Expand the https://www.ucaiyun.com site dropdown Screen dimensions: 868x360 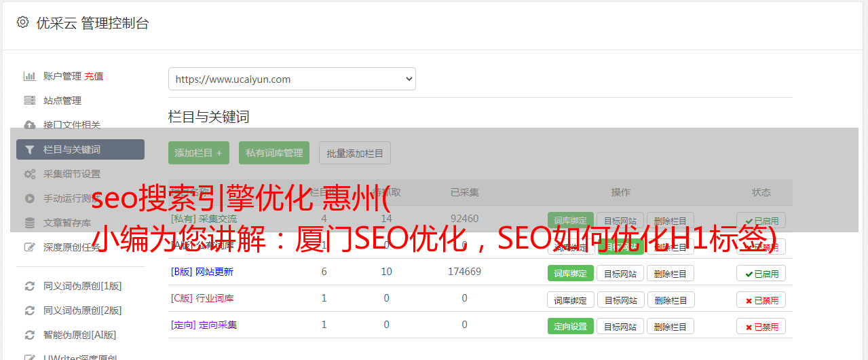[292, 79]
